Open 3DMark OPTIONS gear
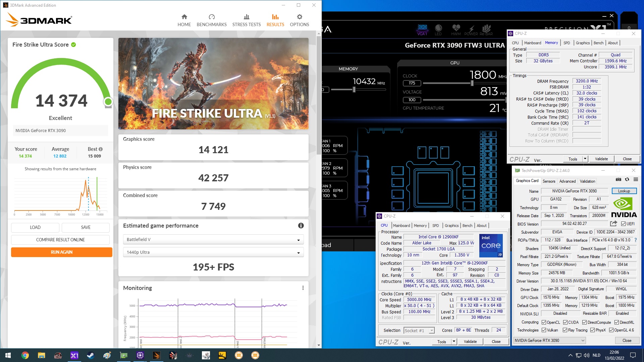The height and width of the screenshot is (362, 644). tap(300, 20)
